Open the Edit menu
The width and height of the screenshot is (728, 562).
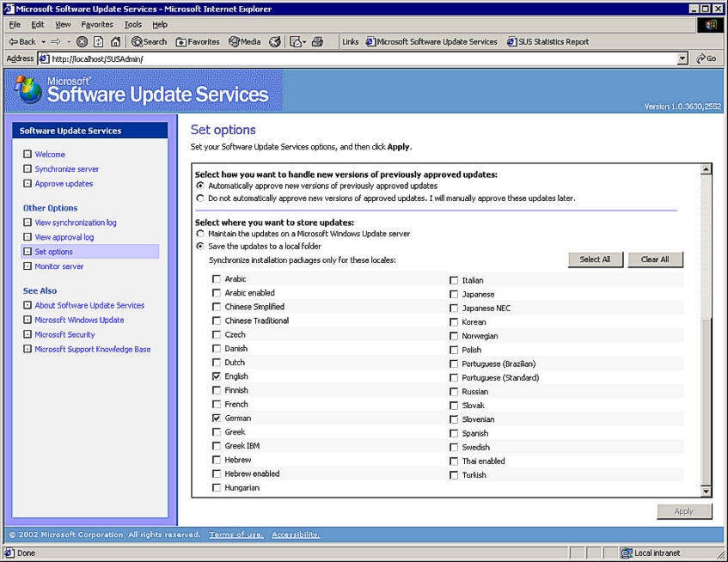38,25
